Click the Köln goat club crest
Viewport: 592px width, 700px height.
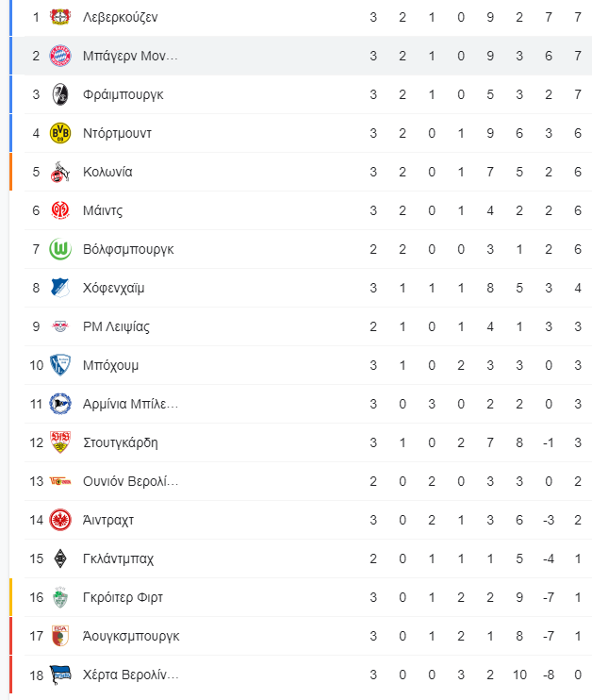[x=60, y=172]
